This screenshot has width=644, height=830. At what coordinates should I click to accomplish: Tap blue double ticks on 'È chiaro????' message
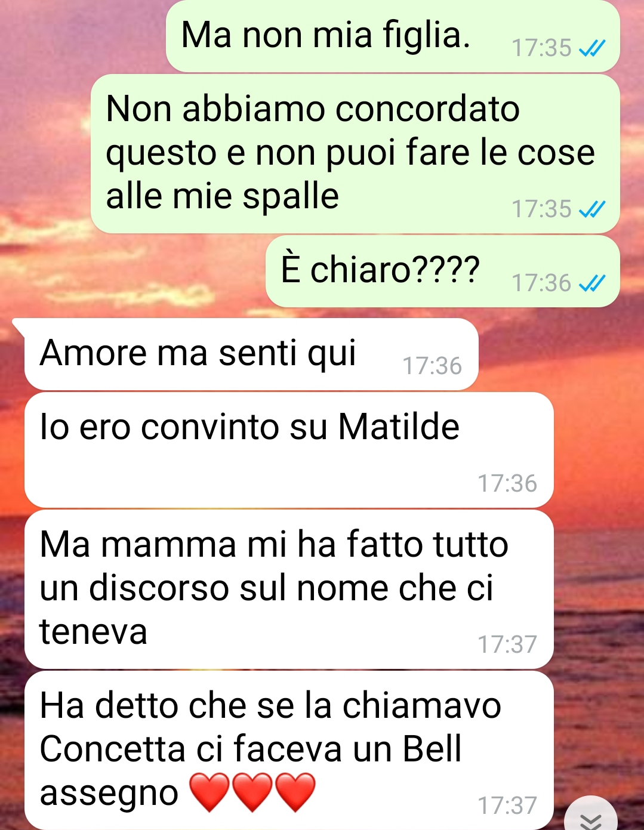(593, 283)
